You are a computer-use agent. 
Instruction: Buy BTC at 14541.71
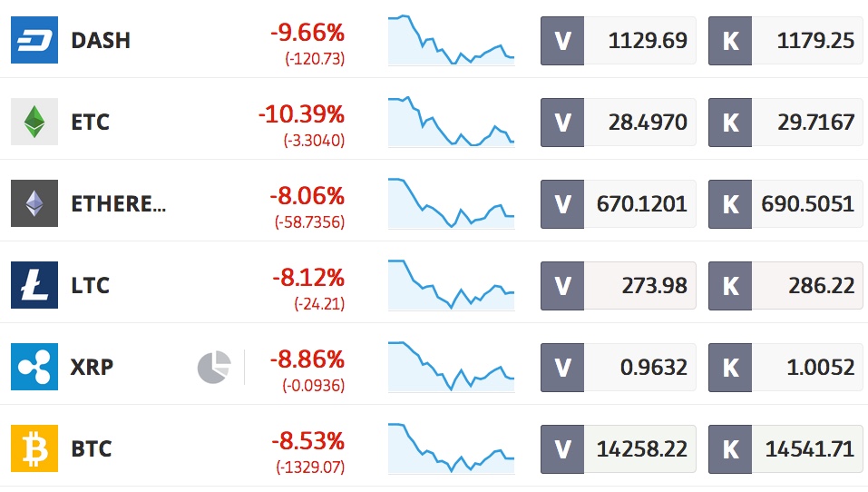pyautogui.click(x=785, y=448)
